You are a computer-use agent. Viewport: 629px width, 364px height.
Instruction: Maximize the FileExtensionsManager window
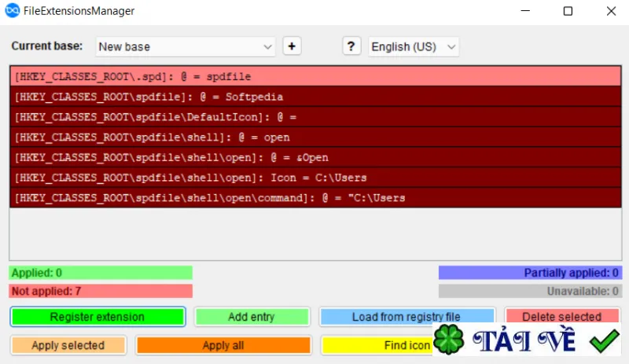pos(568,11)
